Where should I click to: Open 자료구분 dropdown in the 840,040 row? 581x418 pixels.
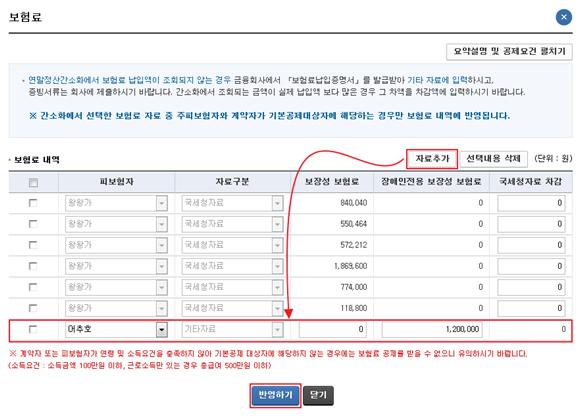[232, 203]
